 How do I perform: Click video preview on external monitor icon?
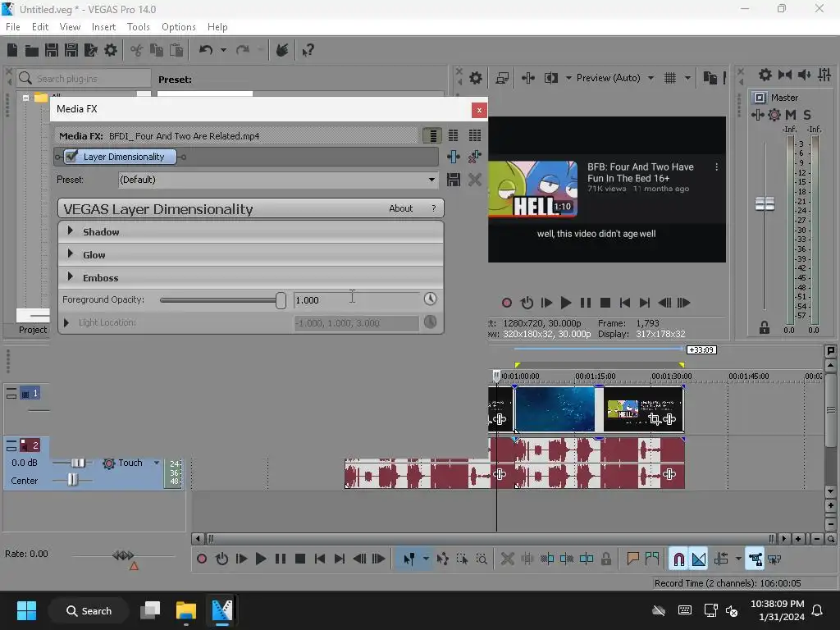click(x=502, y=78)
